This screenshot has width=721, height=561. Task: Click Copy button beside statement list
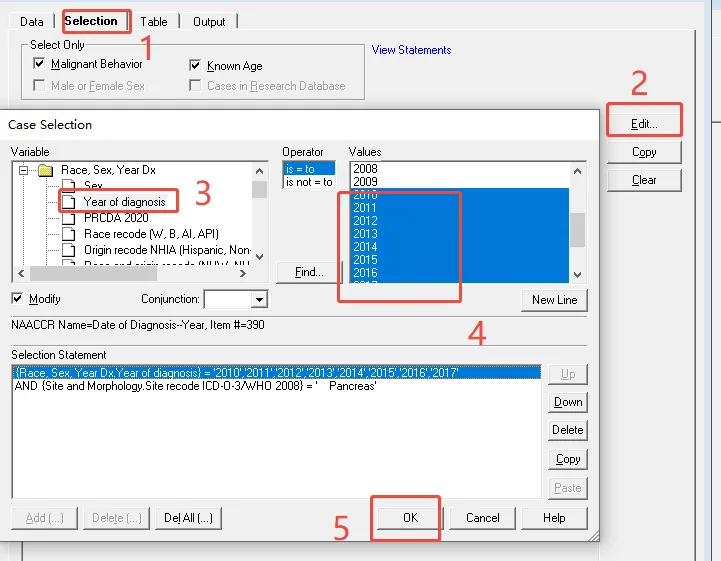click(568, 459)
